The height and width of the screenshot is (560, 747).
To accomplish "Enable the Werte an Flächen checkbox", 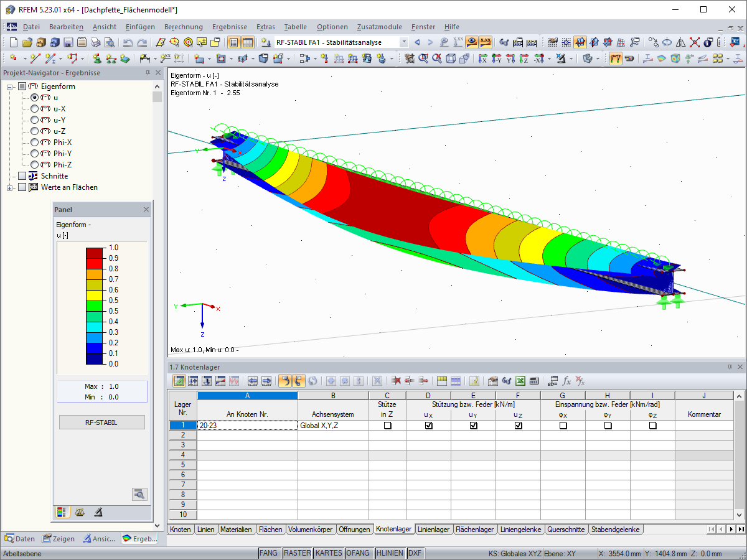I will pyautogui.click(x=22, y=187).
